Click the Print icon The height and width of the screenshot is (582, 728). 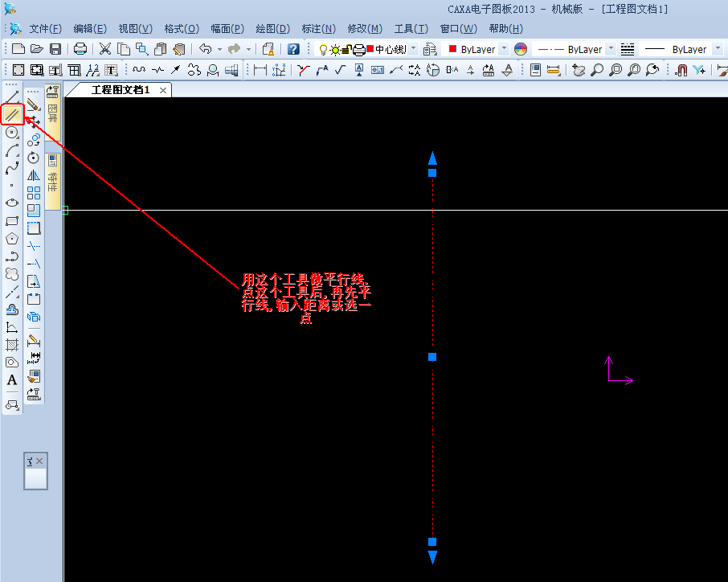(x=80, y=49)
